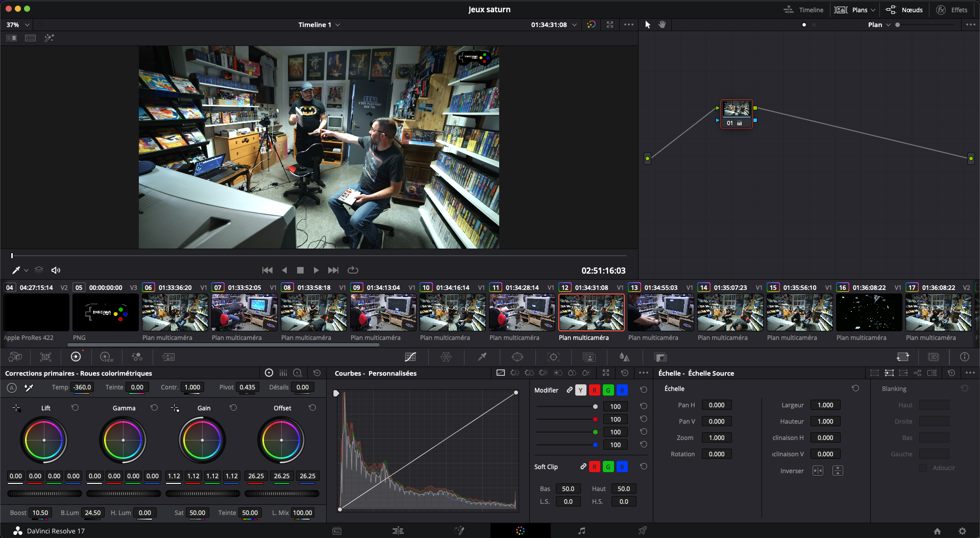Toggle loop playback in viewer
This screenshot has width=980, height=538.
click(x=353, y=270)
